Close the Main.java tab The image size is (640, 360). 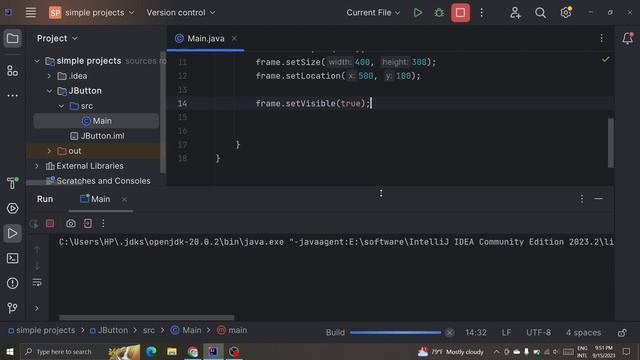click(234, 38)
